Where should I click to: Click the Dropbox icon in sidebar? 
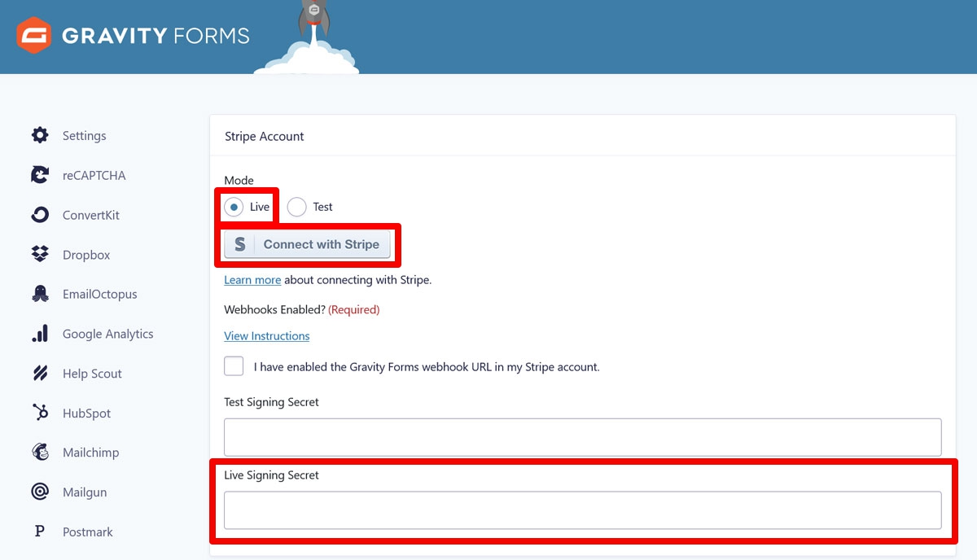tap(40, 255)
